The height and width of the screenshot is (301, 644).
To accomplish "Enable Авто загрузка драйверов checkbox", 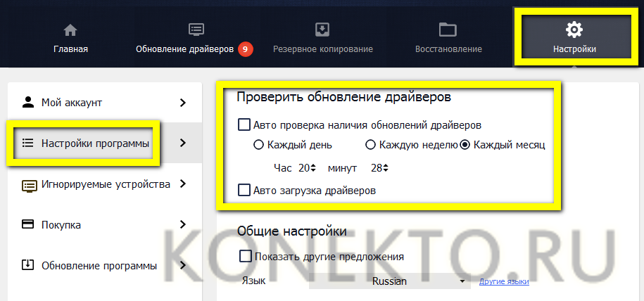I will click(244, 190).
